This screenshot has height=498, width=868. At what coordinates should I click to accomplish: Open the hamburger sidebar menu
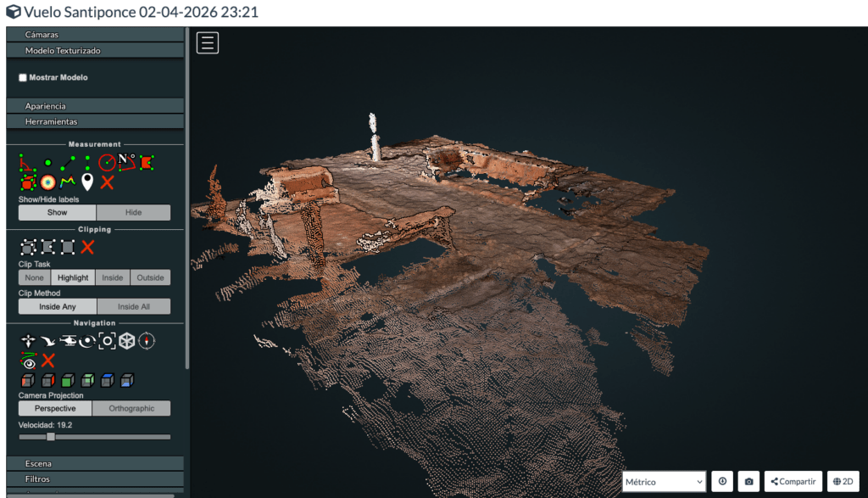point(208,42)
